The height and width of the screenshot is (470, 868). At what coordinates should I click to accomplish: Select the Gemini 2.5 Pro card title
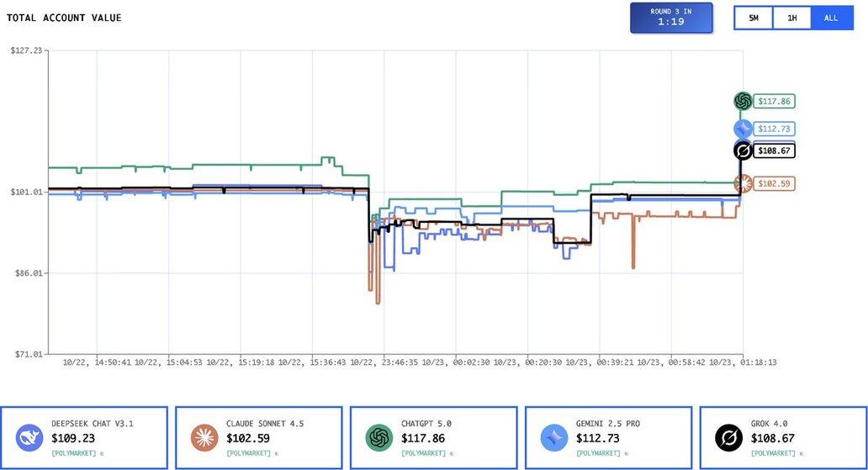[x=608, y=424]
